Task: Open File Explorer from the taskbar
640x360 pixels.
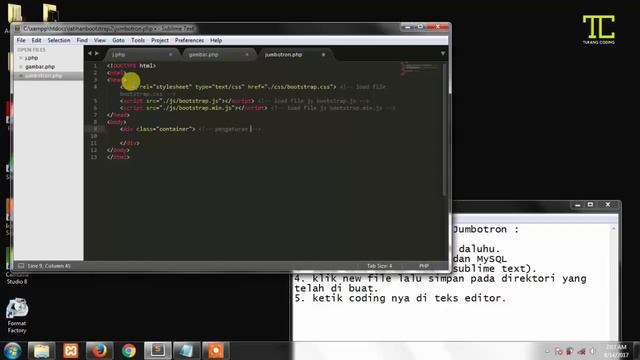Action: click(41, 351)
